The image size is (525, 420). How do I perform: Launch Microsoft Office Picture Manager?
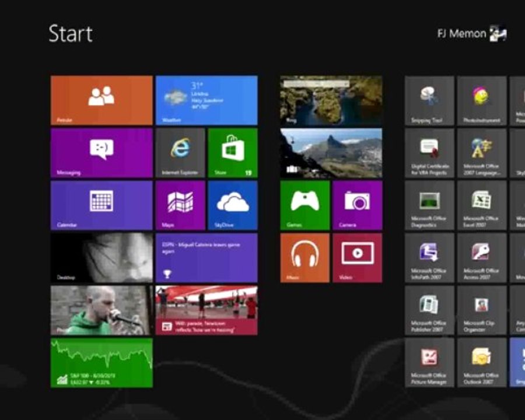[x=429, y=363]
